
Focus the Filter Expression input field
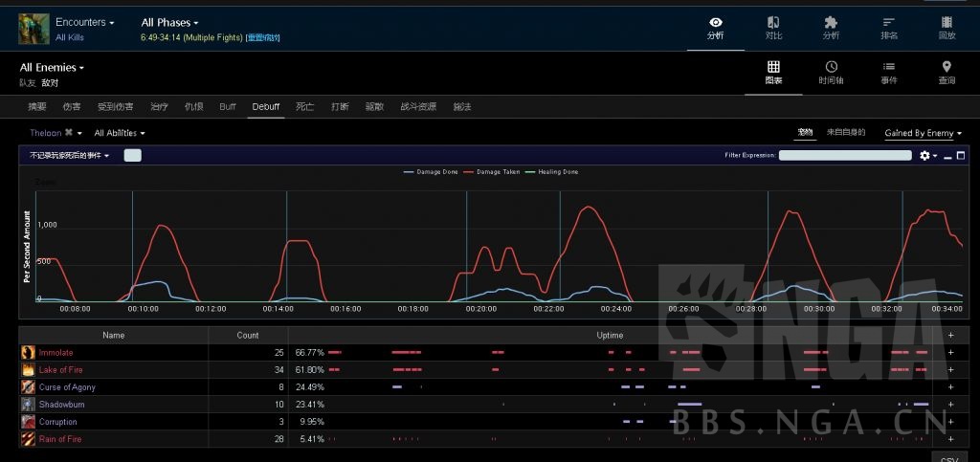click(843, 155)
